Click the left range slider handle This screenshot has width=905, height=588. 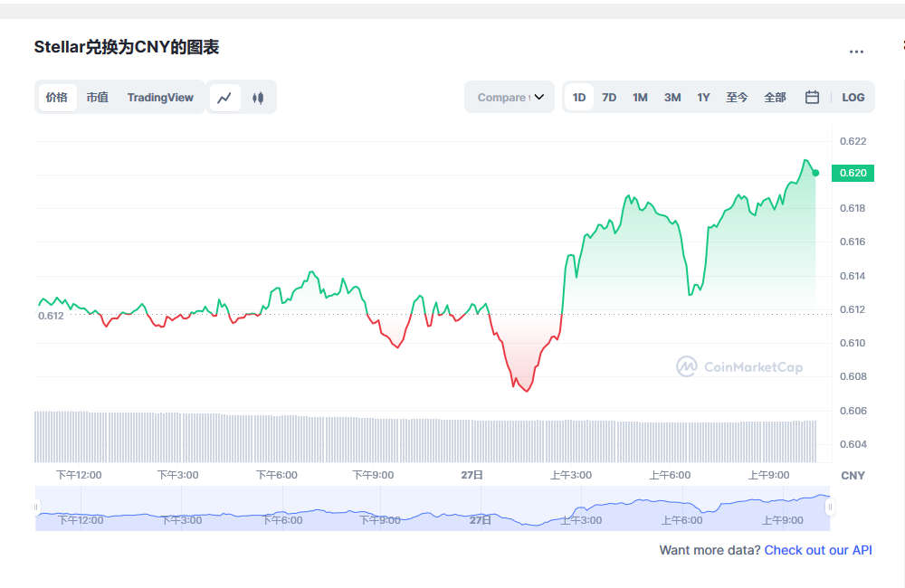click(x=36, y=507)
